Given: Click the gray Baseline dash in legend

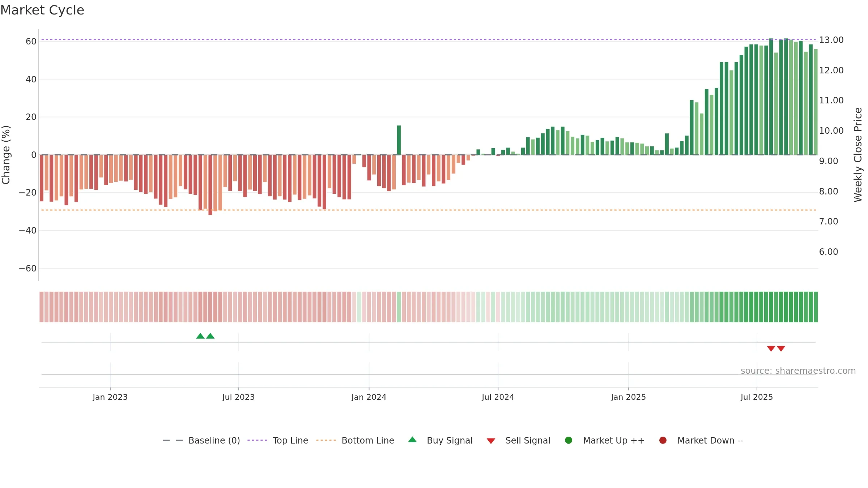Looking at the screenshot, I should (173, 440).
